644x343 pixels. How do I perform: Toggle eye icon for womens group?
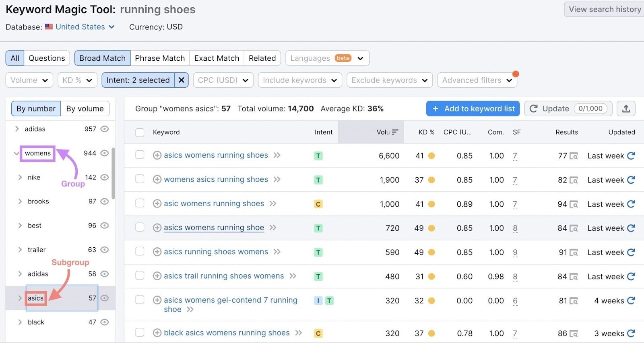(x=105, y=153)
